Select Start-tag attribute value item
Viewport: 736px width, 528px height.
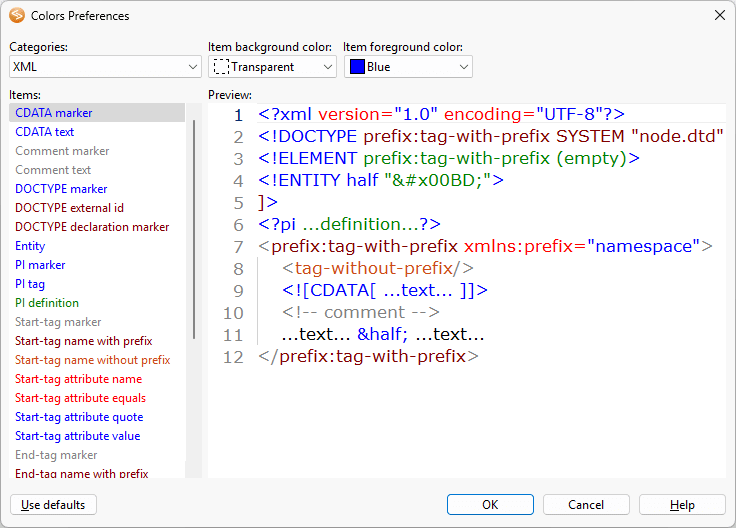point(97,436)
